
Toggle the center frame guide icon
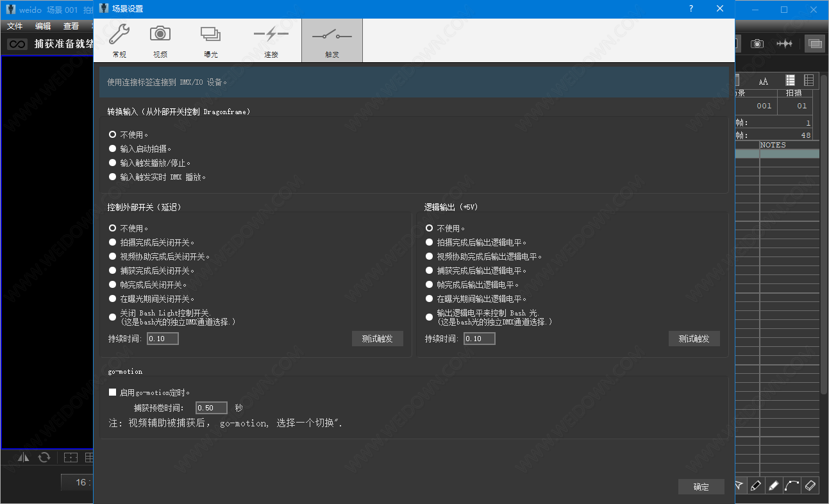pyautogui.click(x=71, y=457)
